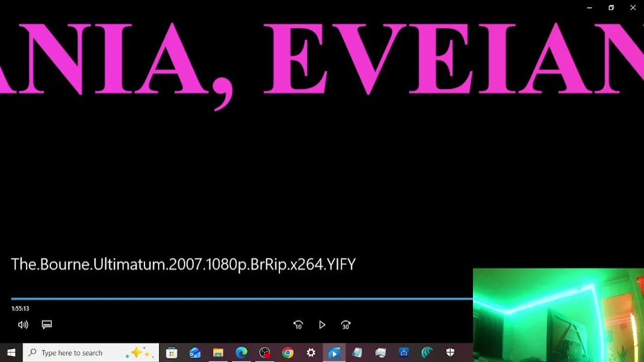This screenshot has width=644, height=362.
Task: Open Microsoft Store from the taskbar
Action: (x=172, y=353)
